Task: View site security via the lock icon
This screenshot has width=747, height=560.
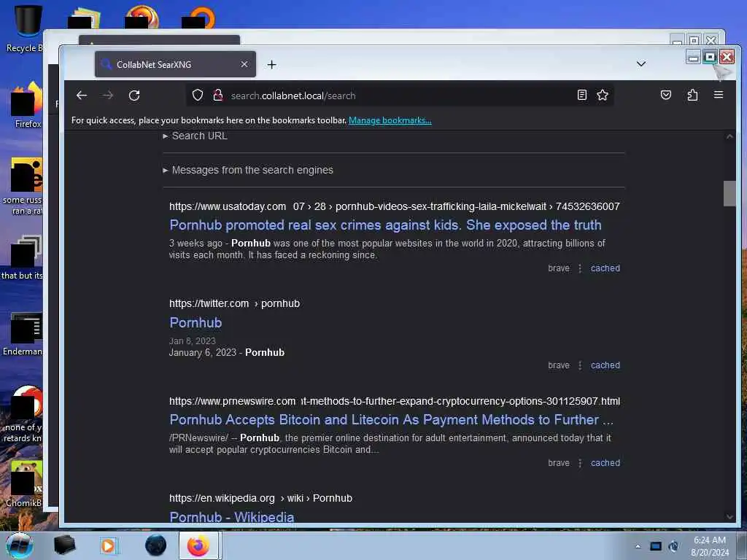Action: [x=218, y=96]
